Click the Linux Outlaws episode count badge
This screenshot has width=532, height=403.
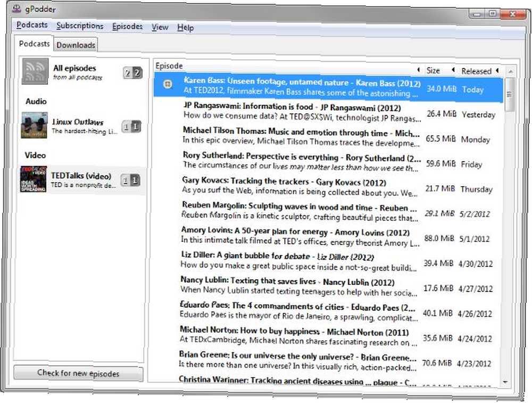tap(131, 127)
